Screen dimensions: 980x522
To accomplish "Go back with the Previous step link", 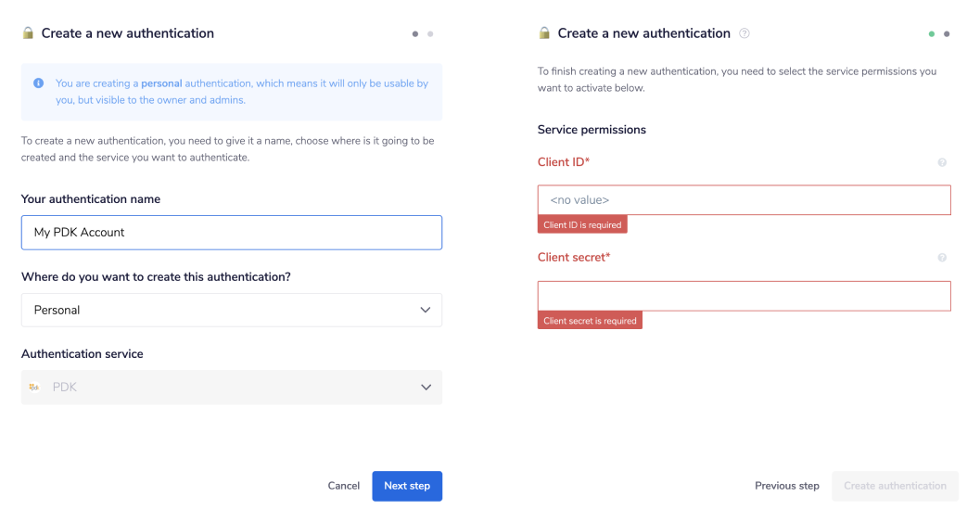I will pos(786,486).
